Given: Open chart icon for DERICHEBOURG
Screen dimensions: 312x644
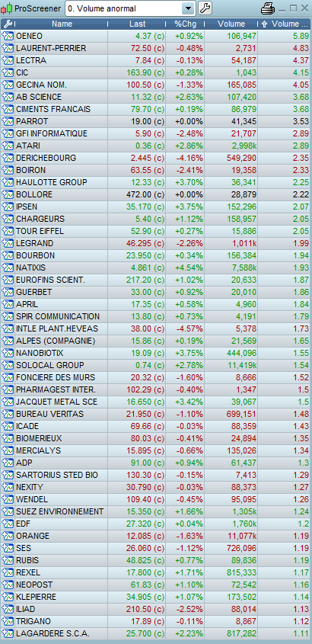Looking at the screenshot, I should 8,158.
